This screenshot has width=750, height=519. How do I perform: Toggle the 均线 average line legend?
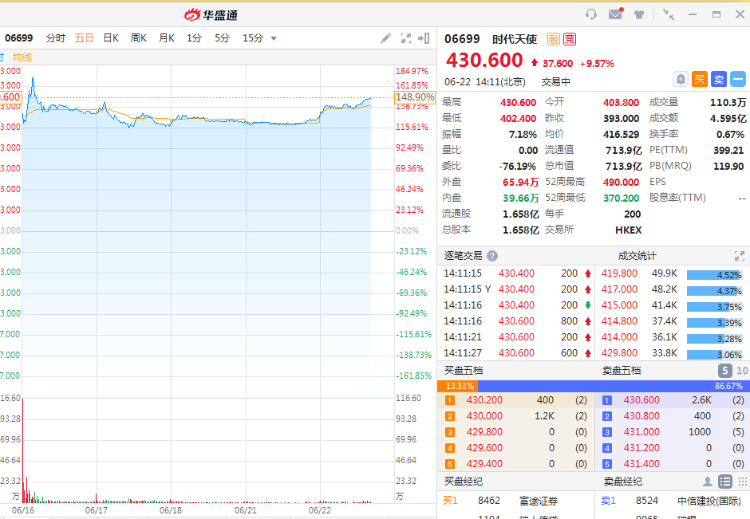click(22, 57)
